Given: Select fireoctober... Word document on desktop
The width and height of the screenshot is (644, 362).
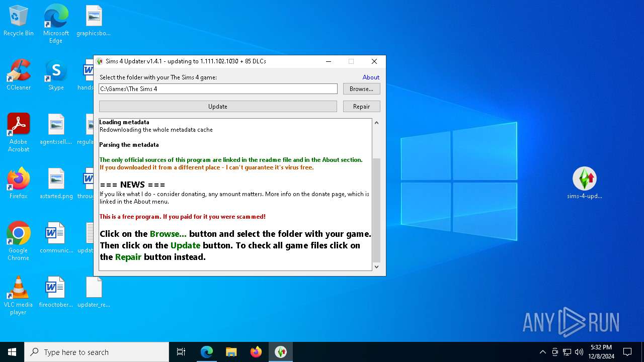Looking at the screenshot, I should pos(56,293).
